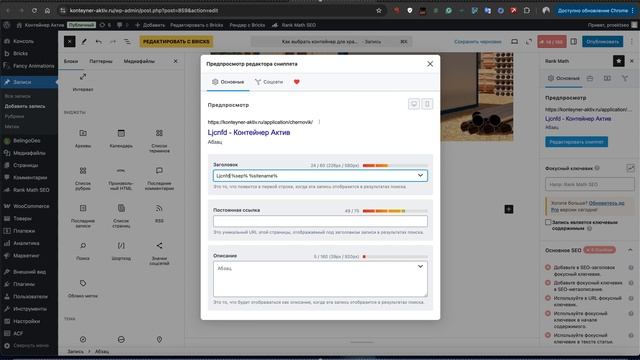Insert the Календарь widget block
640x360 pixels.
click(121, 138)
